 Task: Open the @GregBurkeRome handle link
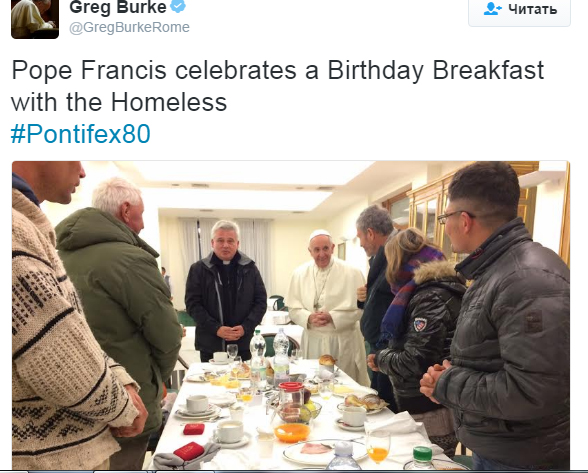point(129,27)
